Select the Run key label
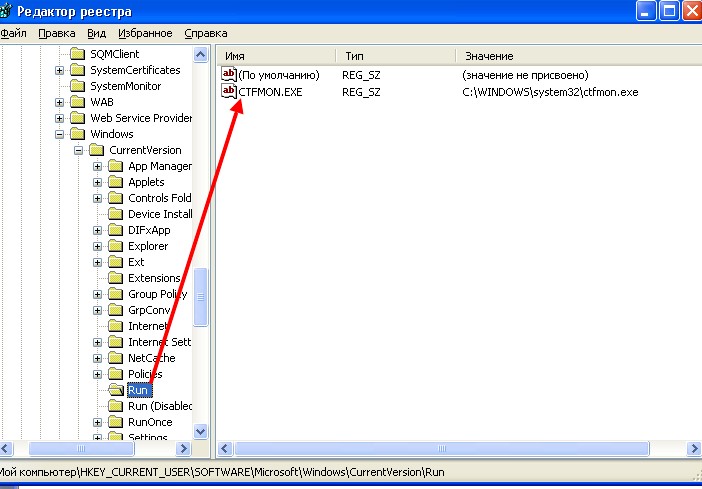The width and height of the screenshot is (702, 489). (139, 390)
